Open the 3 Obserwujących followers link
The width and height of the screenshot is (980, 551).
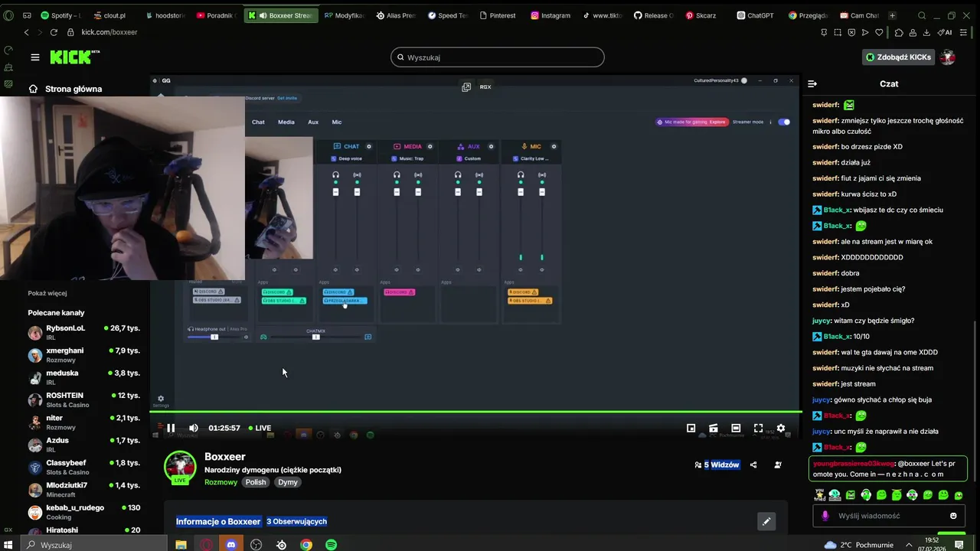[x=297, y=521]
